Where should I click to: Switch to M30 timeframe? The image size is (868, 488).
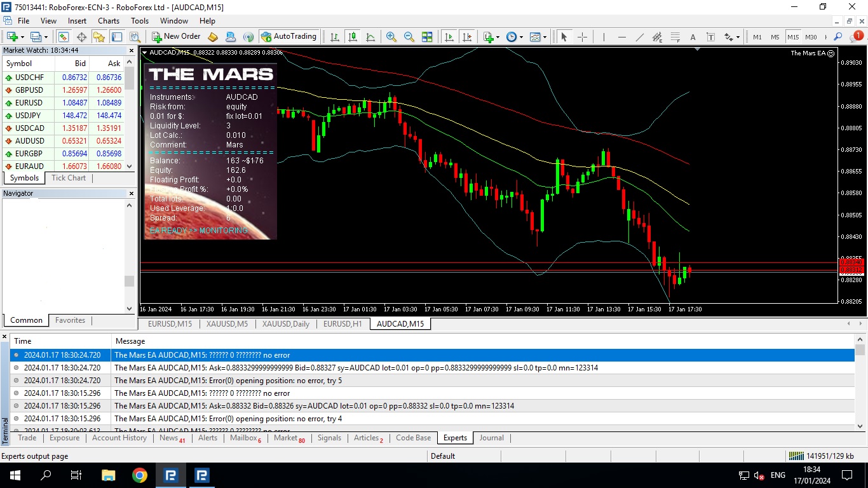pos(811,37)
